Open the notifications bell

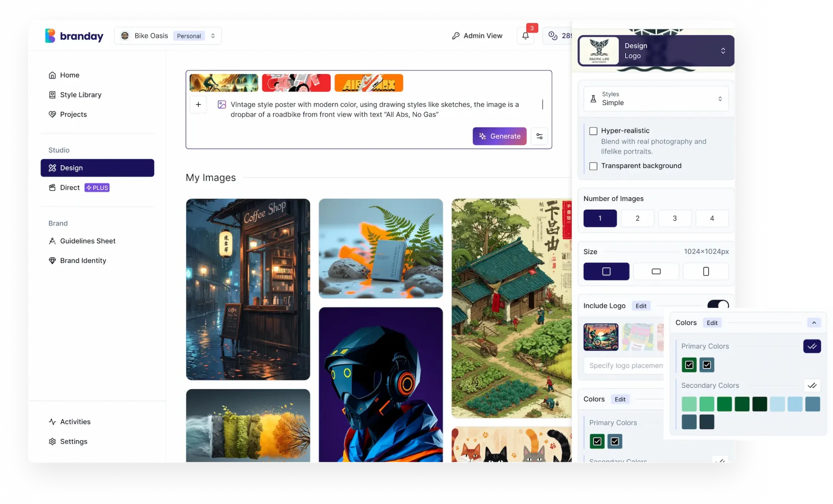(x=525, y=36)
